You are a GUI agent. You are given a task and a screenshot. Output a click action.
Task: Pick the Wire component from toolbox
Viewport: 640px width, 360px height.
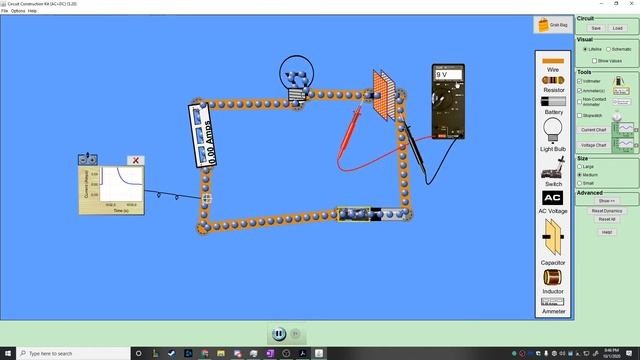click(x=553, y=61)
